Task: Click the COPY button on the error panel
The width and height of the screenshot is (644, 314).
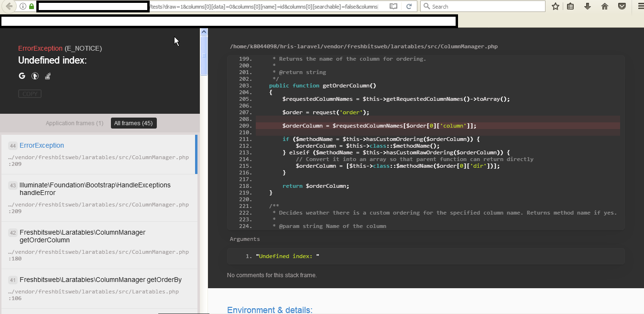Action: coord(30,94)
